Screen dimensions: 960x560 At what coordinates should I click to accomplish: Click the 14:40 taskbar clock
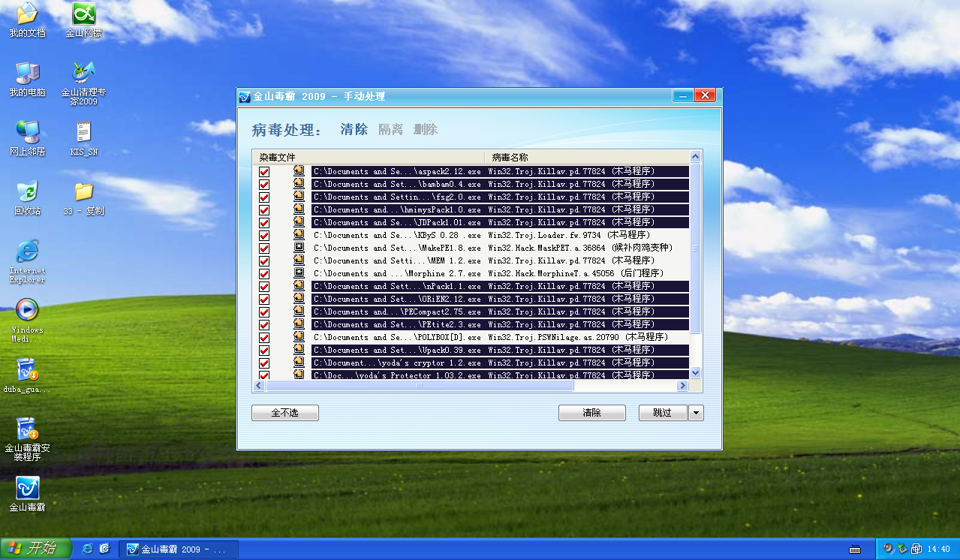tap(939, 549)
